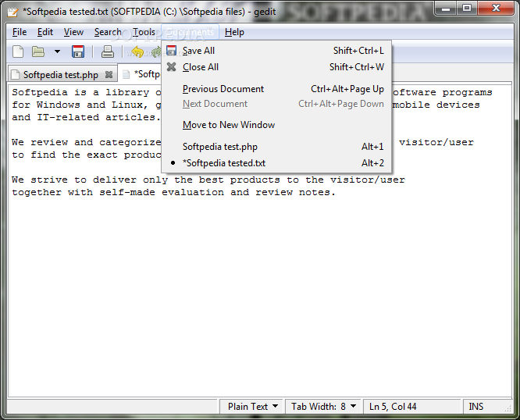Open the View menu
The image size is (520, 420).
click(x=73, y=32)
